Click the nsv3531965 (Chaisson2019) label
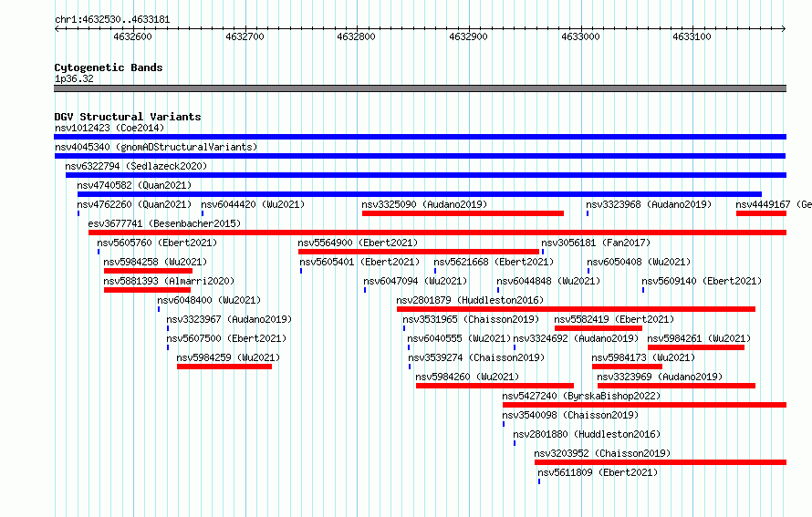Viewport: 812px width, 517px height. tap(471, 319)
